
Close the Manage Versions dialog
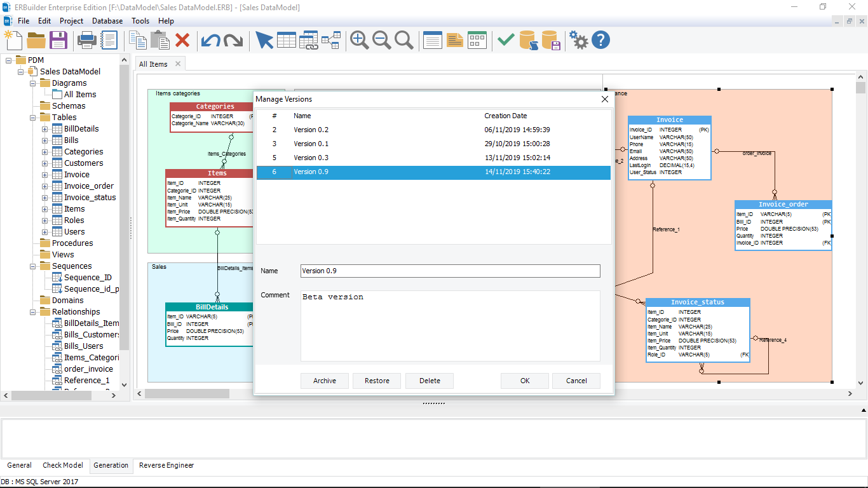click(605, 99)
